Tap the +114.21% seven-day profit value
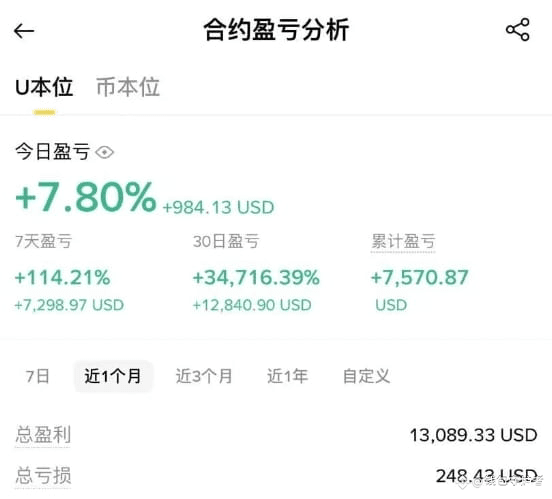552x499 pixels. (63, 277)
